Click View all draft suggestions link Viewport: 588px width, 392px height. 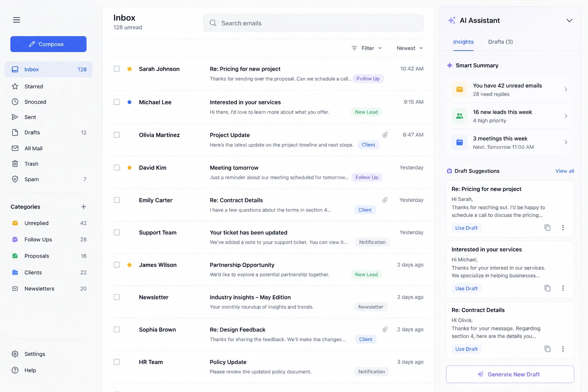point(565,171)
